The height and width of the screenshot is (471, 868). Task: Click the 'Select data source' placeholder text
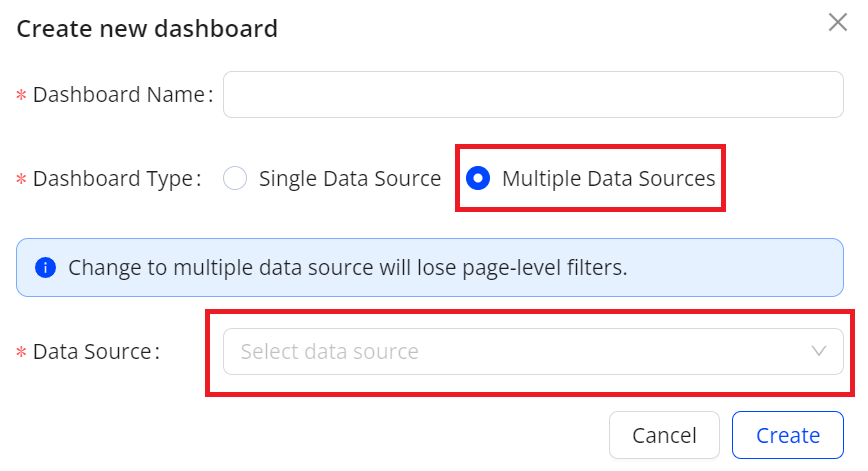(x=329, y=352)
